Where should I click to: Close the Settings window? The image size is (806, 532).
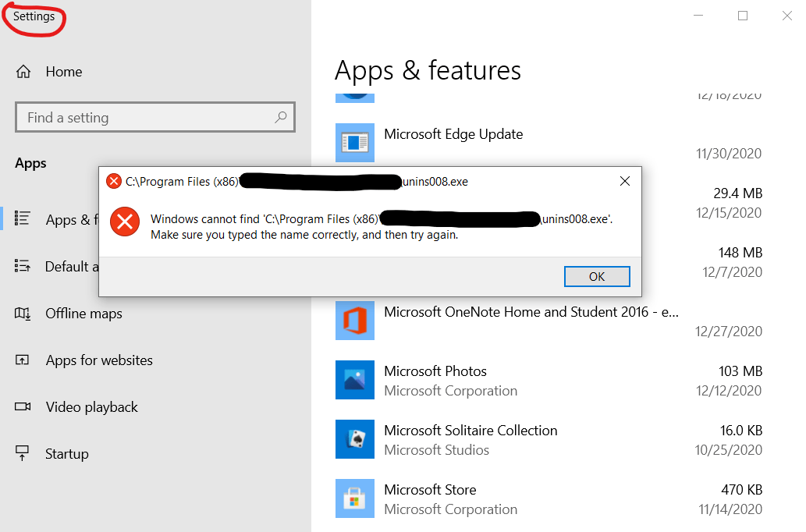coord(787,16)
